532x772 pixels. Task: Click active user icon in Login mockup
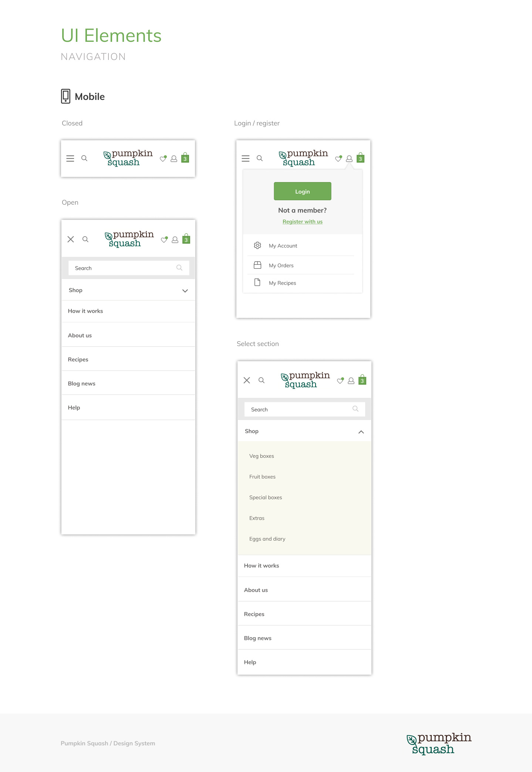349,159
